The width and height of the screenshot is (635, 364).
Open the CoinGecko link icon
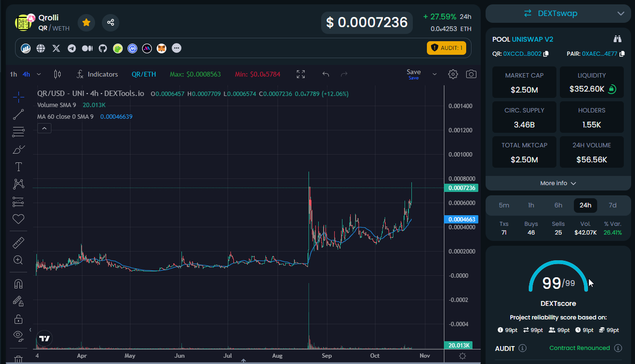point(118,48)
